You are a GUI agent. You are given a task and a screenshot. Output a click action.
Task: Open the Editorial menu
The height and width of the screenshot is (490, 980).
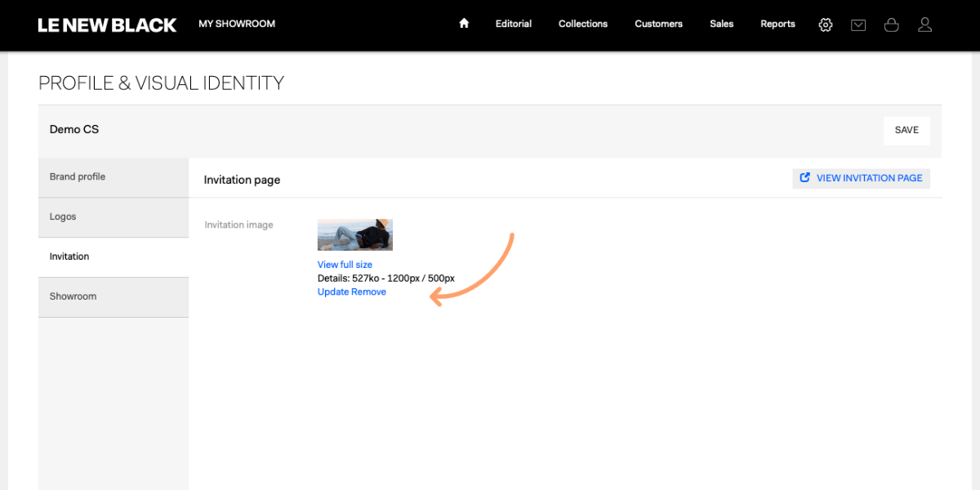[514, 24]
